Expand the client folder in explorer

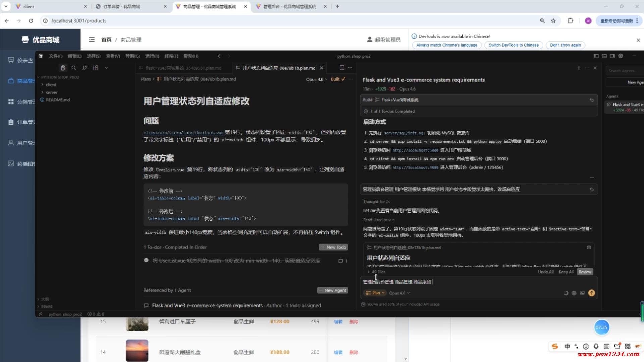[51, 85]
